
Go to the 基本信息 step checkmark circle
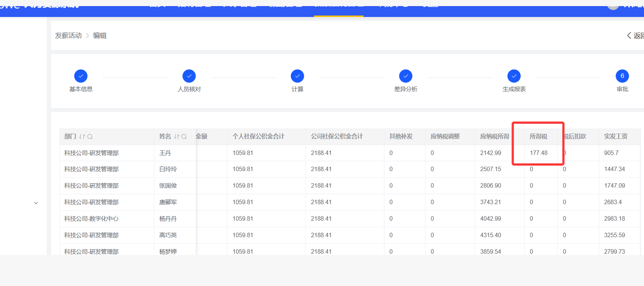(81, 76)
